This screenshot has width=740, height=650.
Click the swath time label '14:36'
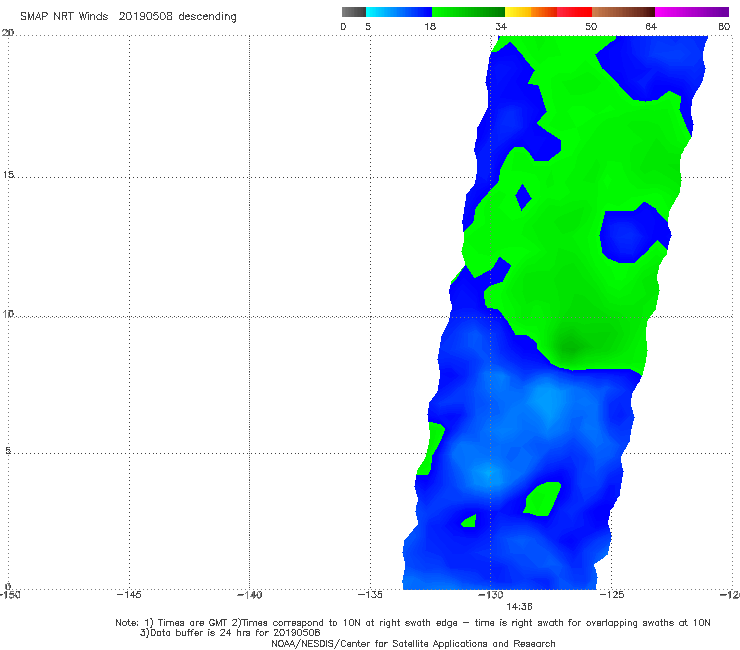point(519,607)
